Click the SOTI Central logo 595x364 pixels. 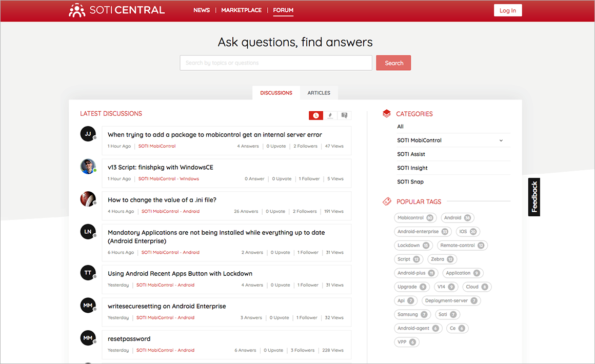116,10
